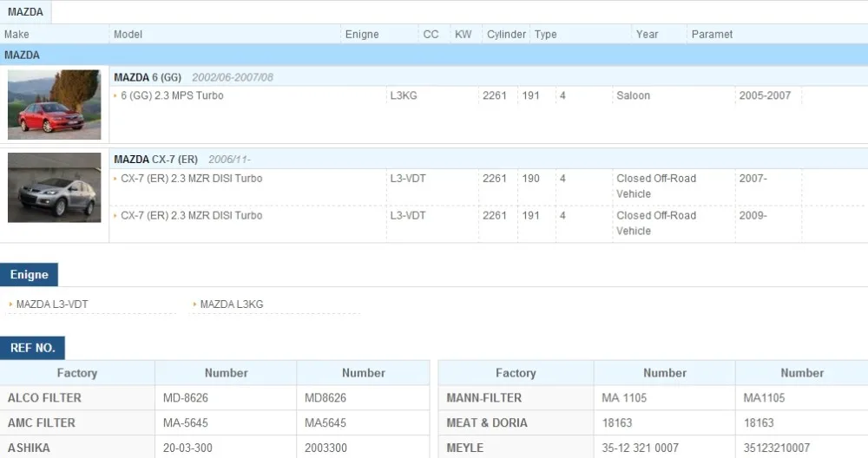Image resolution: width=868 pixels, height=458 pixels.
Task: Click the 2006/11- date text
Action: (x=229, y=160)
